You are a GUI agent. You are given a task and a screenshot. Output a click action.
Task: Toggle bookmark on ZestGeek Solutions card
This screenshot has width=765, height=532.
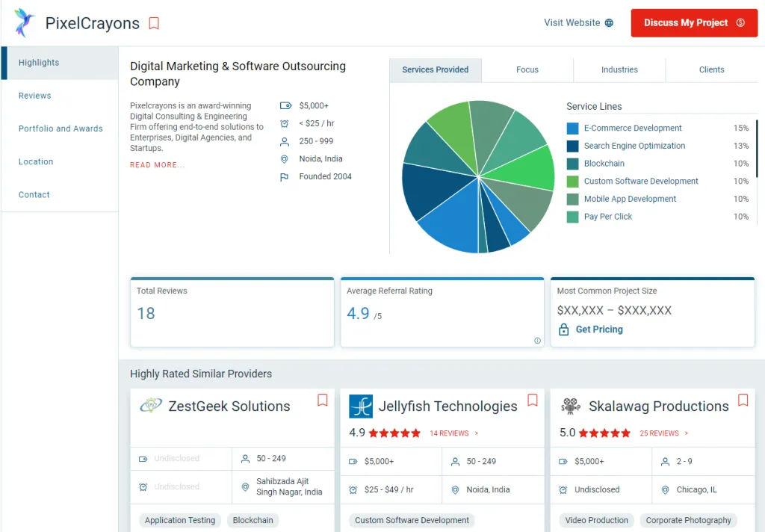[323, 400]
